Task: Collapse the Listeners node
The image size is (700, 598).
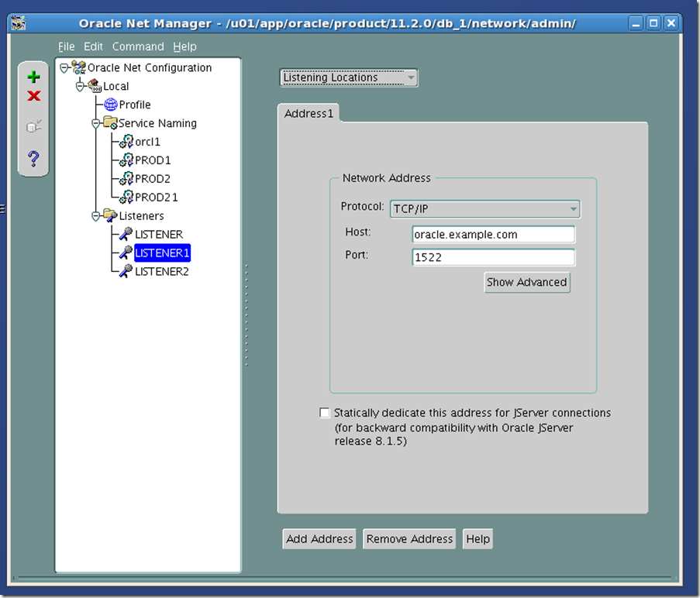Action: tap(95, 216)
